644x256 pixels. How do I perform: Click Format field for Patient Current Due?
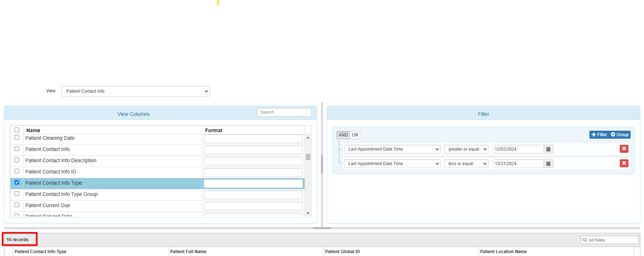(253, 206)
